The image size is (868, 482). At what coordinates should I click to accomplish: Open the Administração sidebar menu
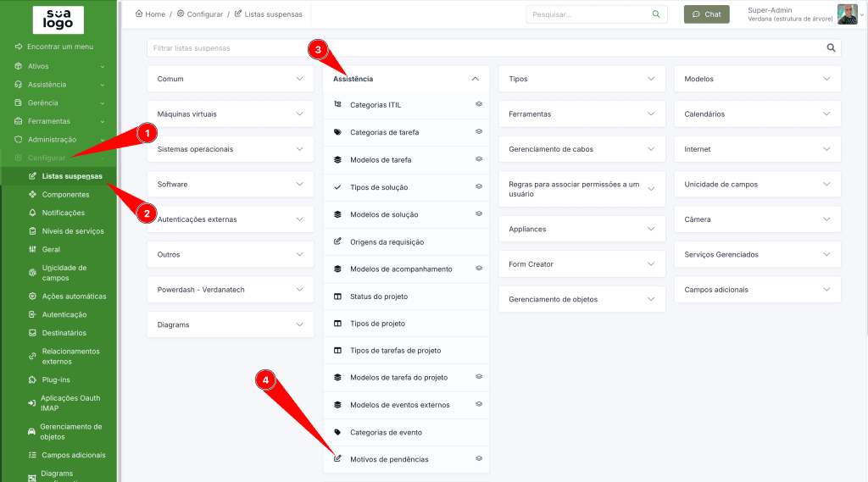tap(58, 140)
